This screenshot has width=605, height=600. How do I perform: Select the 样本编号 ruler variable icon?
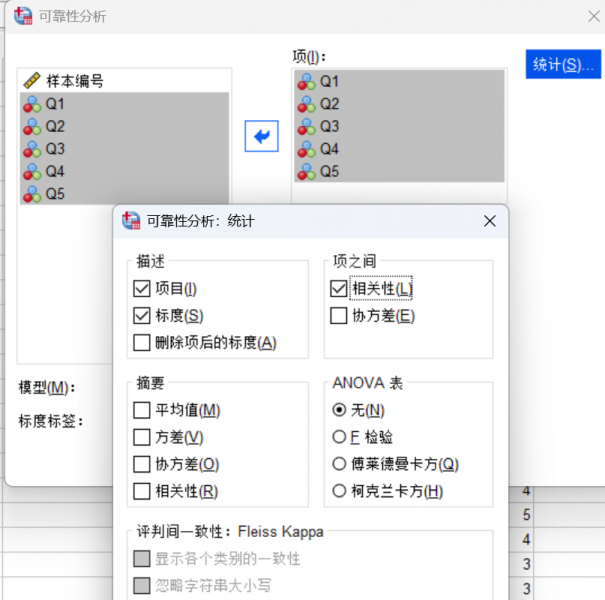[x=32, y=81]
